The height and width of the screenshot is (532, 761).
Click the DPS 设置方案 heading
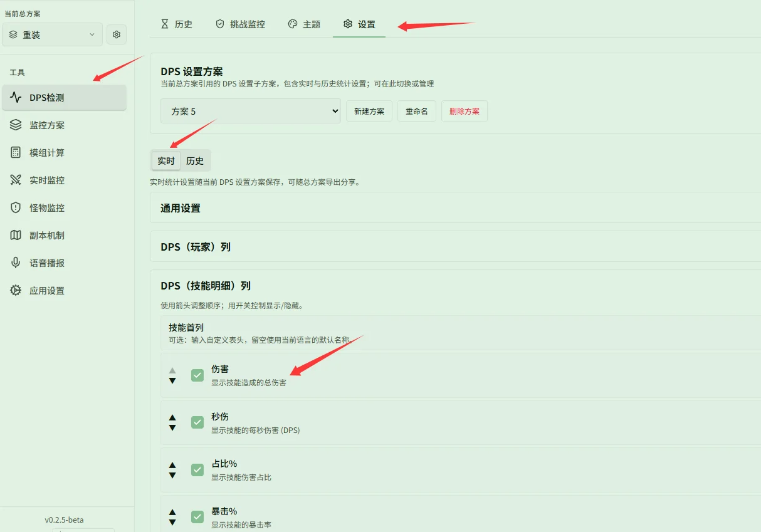point(192,71)
